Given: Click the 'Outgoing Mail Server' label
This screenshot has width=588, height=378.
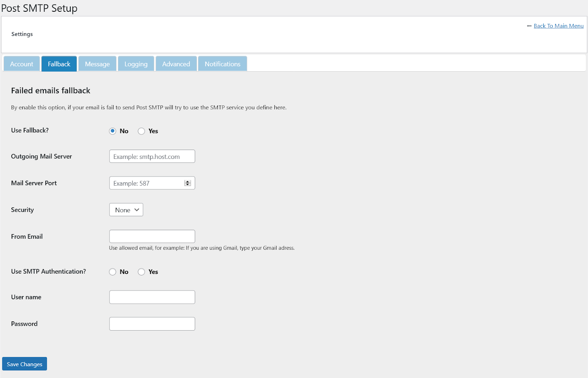Looking at the screenshot, I should pyautogui.click(x=42, y=156).
